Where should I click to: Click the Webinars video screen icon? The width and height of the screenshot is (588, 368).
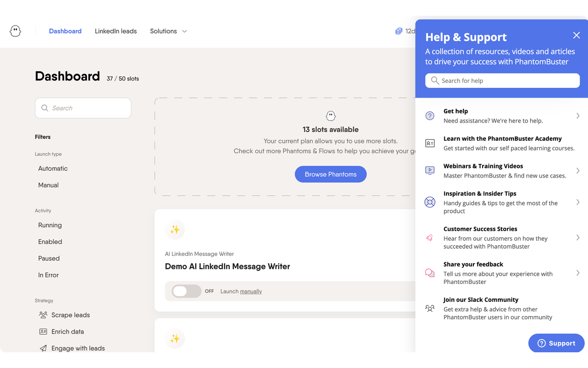(430, 171)
